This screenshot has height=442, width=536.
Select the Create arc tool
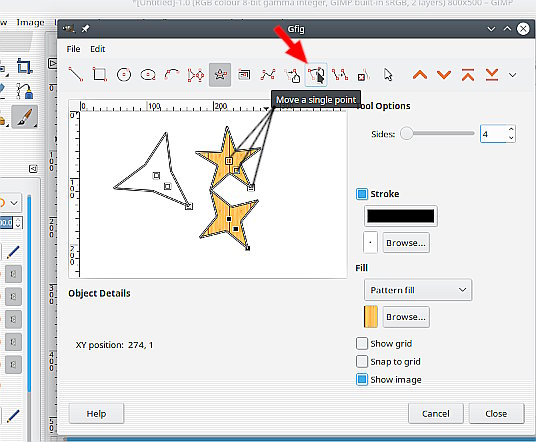[x=172, y=75]
